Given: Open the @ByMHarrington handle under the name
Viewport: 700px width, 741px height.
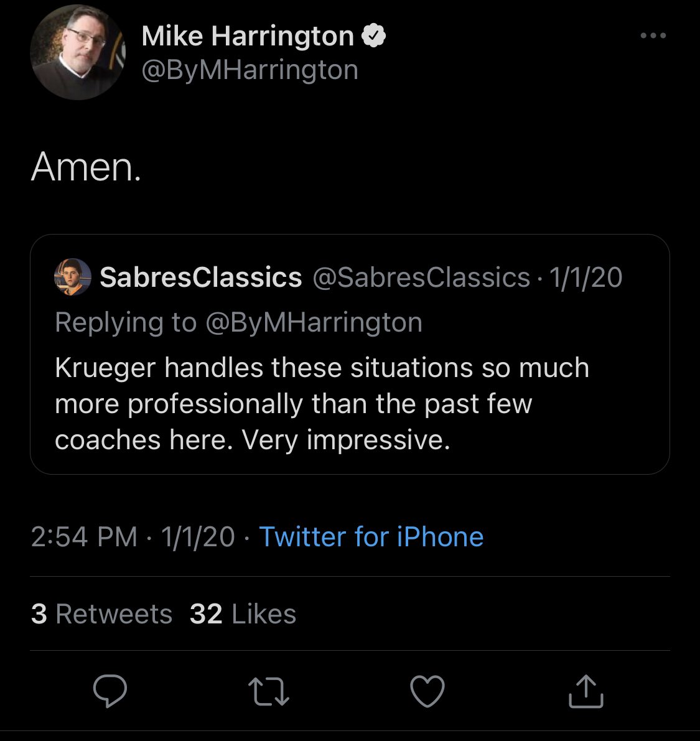Looking at the screenshot, I should coord(250,70).
